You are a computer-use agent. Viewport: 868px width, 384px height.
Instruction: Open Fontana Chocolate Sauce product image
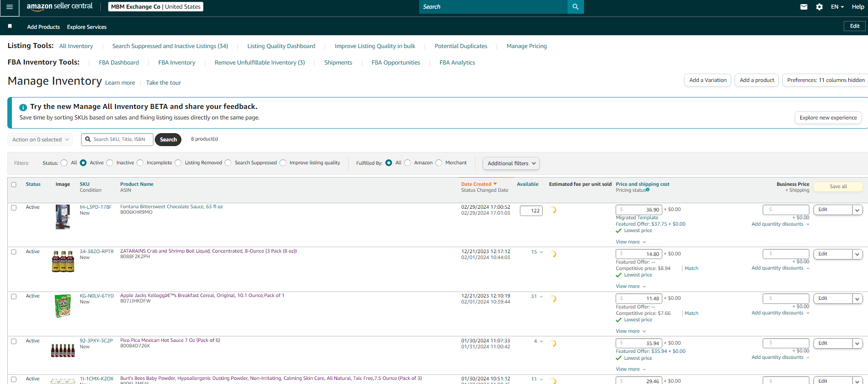click(63, 216)
